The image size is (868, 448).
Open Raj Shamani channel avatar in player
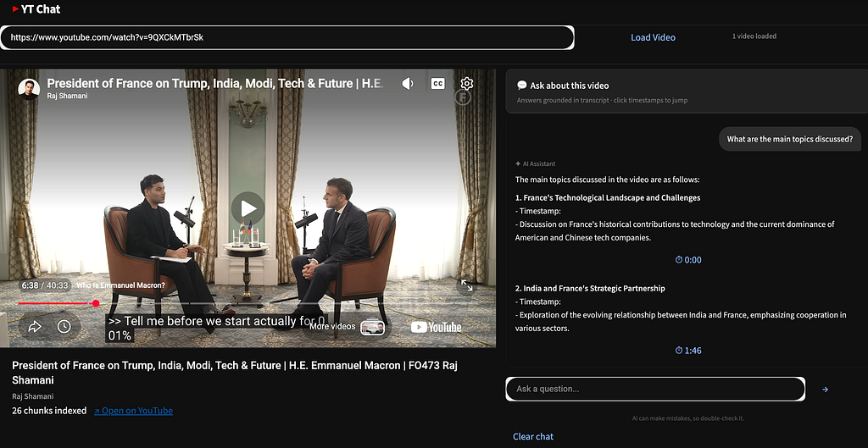point(29,89)
